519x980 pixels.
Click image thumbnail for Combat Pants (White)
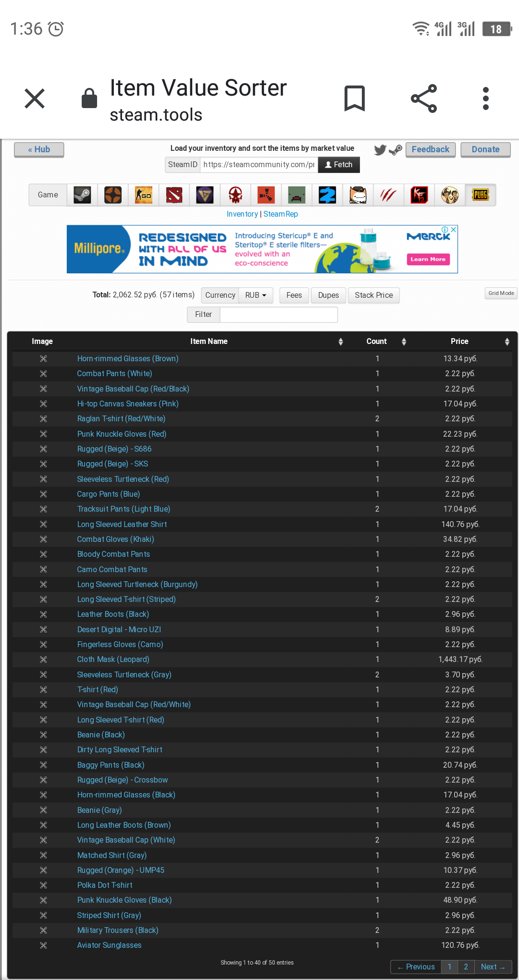[43, 373]
